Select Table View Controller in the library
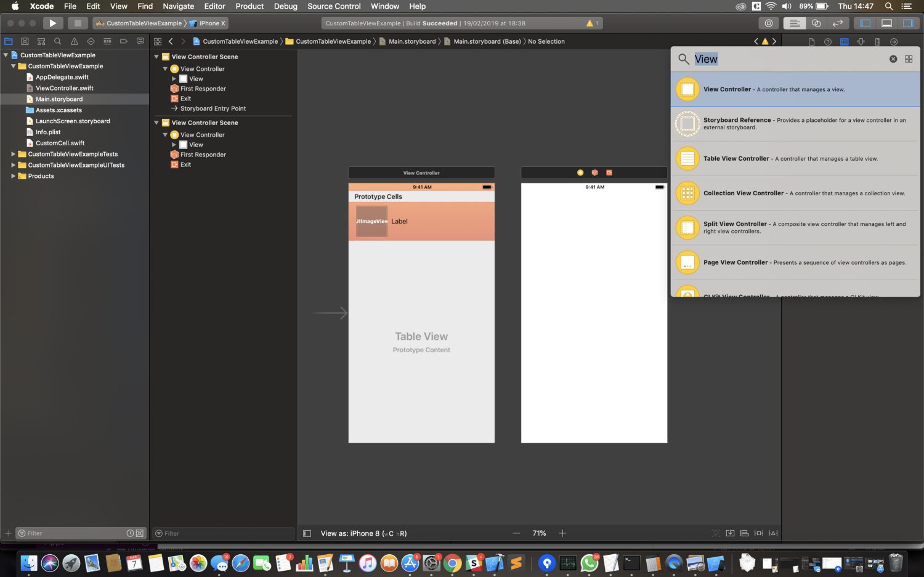The width and height of the screenshot is (924, 577). (x=795, y=158)
